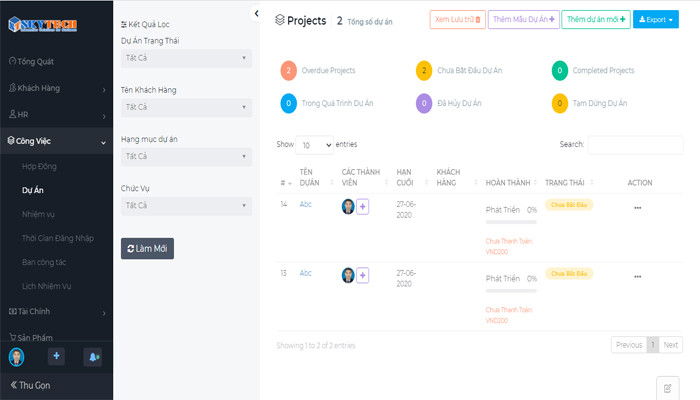This screenshot has height=400, width=700.
Task: Click the plus quick-add icon in sidebar footer
Action: [56, 356]
